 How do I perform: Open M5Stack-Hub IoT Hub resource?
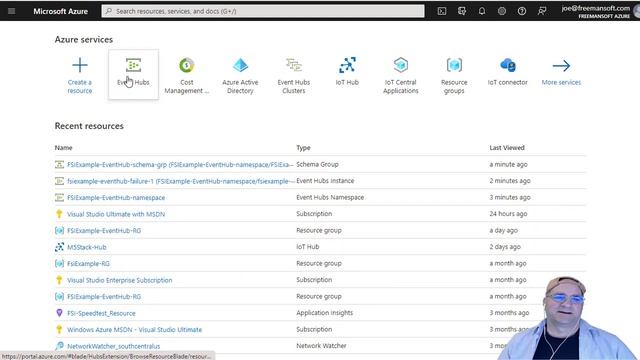point(87,247)
